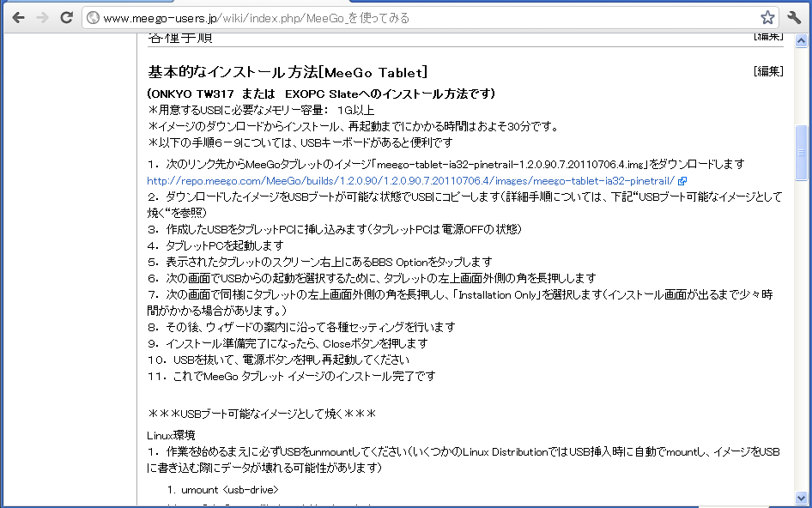Click the bold ONKYO TW317 / EXOPC Slate line
The image size is (812, 508).
321,93
